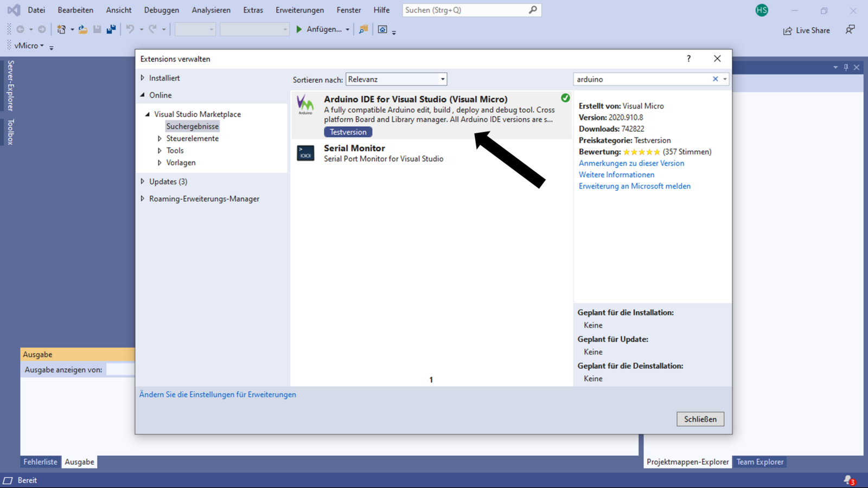Click the New Project toolbar icon
The image size is (868, 488).
tap(61, 29)
